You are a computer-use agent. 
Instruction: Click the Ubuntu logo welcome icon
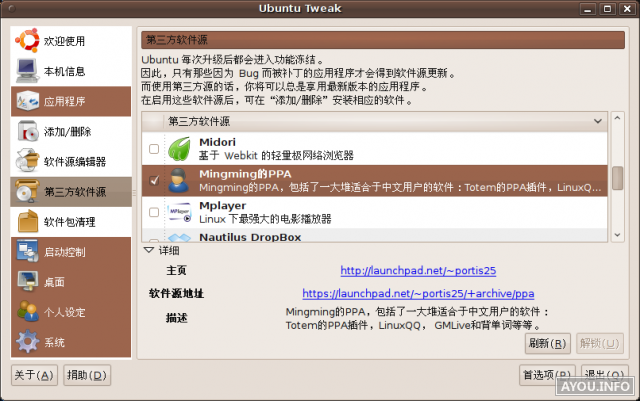pos(27,40)
